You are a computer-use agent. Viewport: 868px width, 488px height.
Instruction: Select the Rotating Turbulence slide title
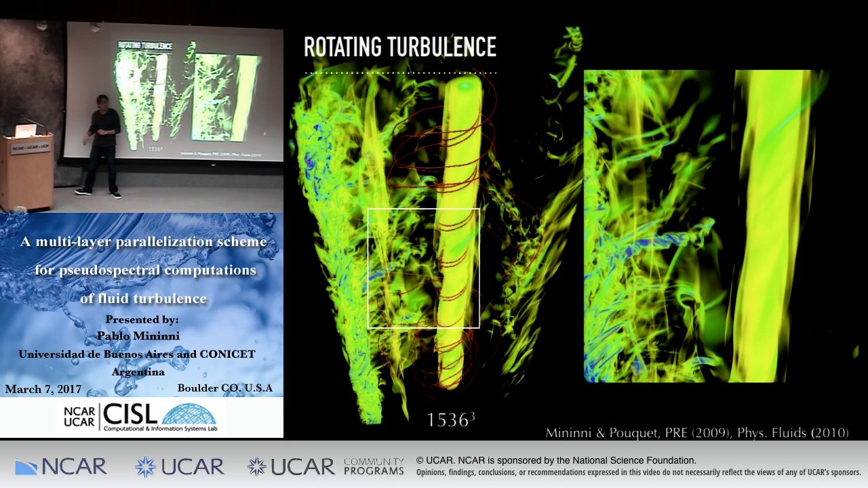[400, 47]
